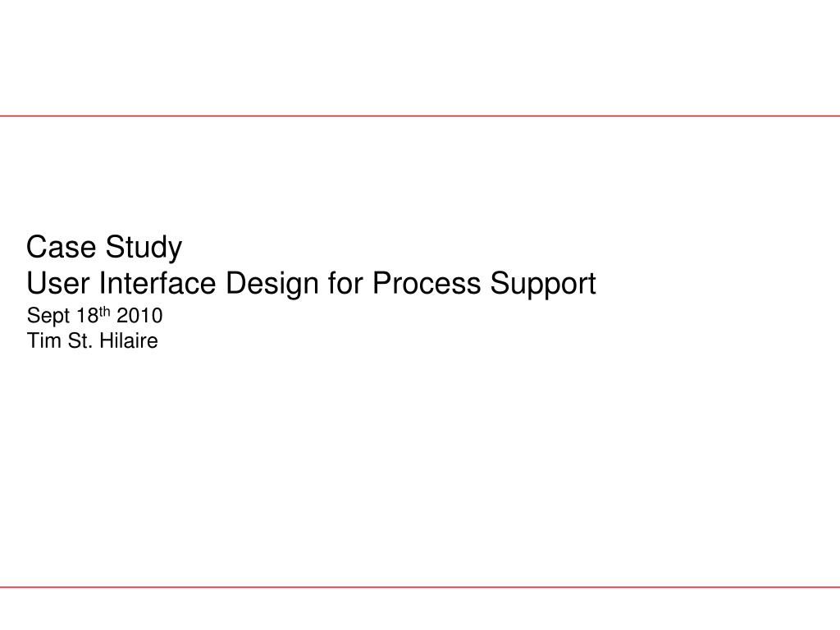Select the word "User" in the subtitle
The image size is (840, 630).
[x=58, y=283]
